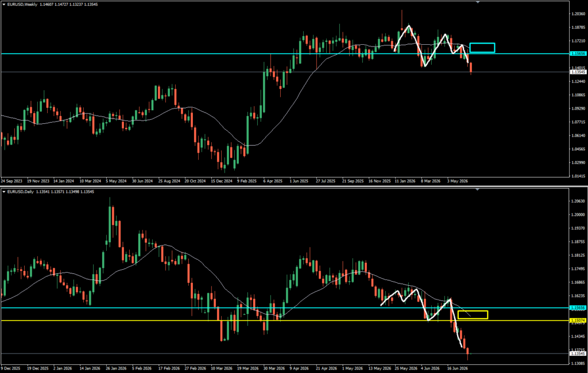Click the white 1.13545 current price label on Weekly chart
Image resolution: width=588 pixels, height=373 pixels.
point(578,72)
